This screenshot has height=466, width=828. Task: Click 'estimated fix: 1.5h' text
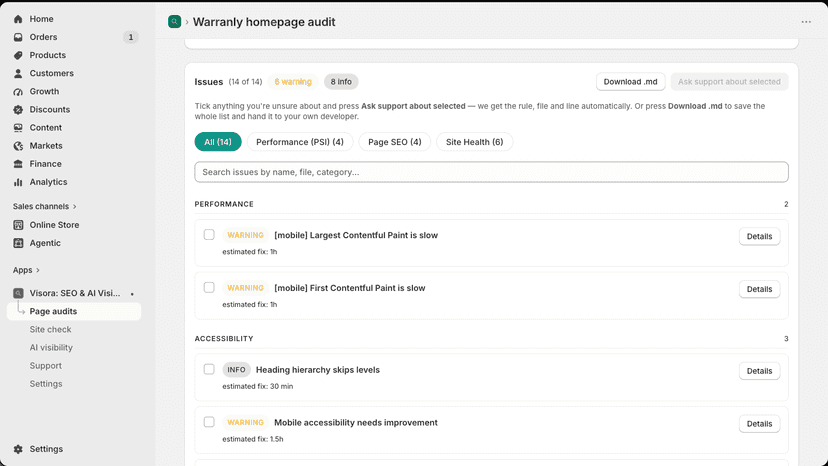point(253,439)
